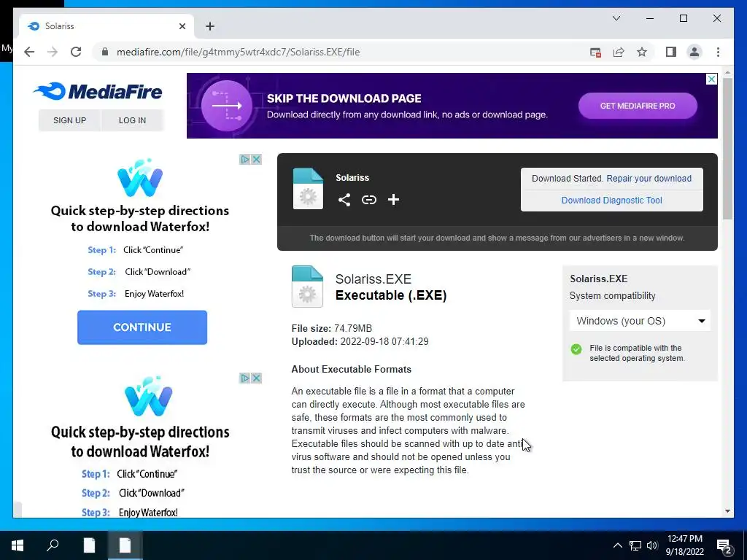Click the MediaFire logo

(98, 91)
